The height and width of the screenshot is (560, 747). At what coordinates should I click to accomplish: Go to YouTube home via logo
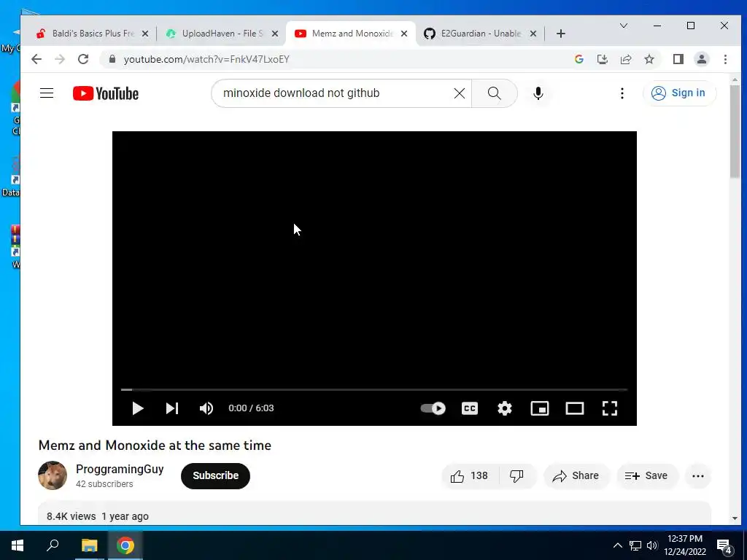(106, 93)
